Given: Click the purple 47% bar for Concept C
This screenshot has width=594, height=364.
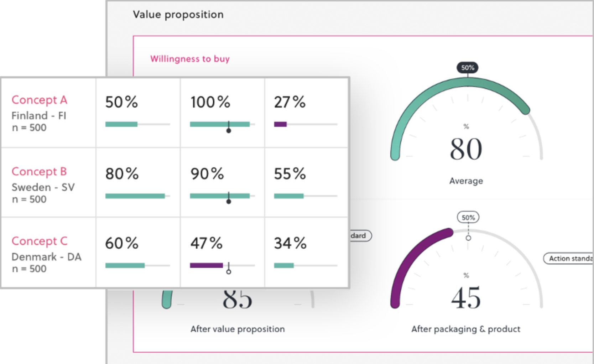Looking at the screenshot, I should (x=207, y=265).
